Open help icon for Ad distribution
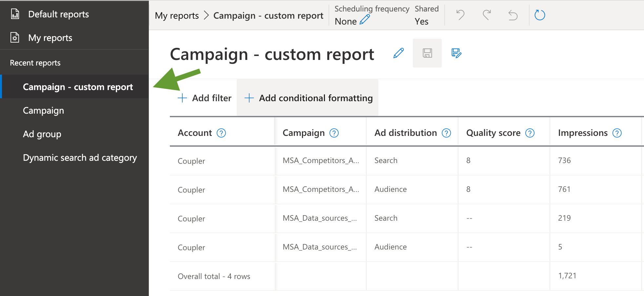 pyautogui.click(x=447, y=133)
